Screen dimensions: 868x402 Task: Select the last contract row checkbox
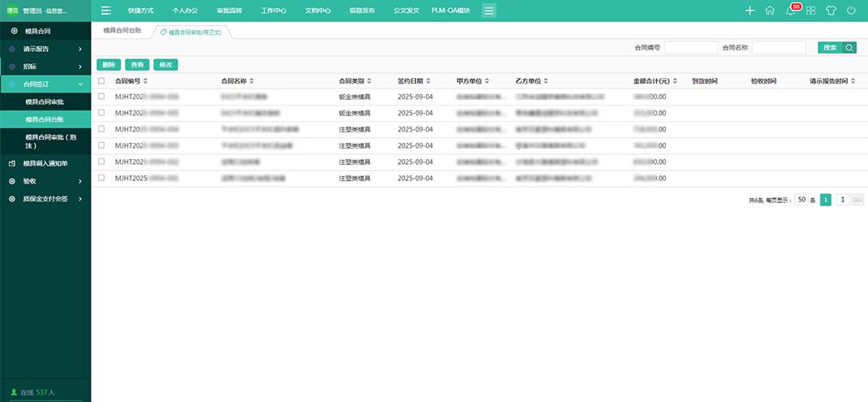tap(101, 178)
